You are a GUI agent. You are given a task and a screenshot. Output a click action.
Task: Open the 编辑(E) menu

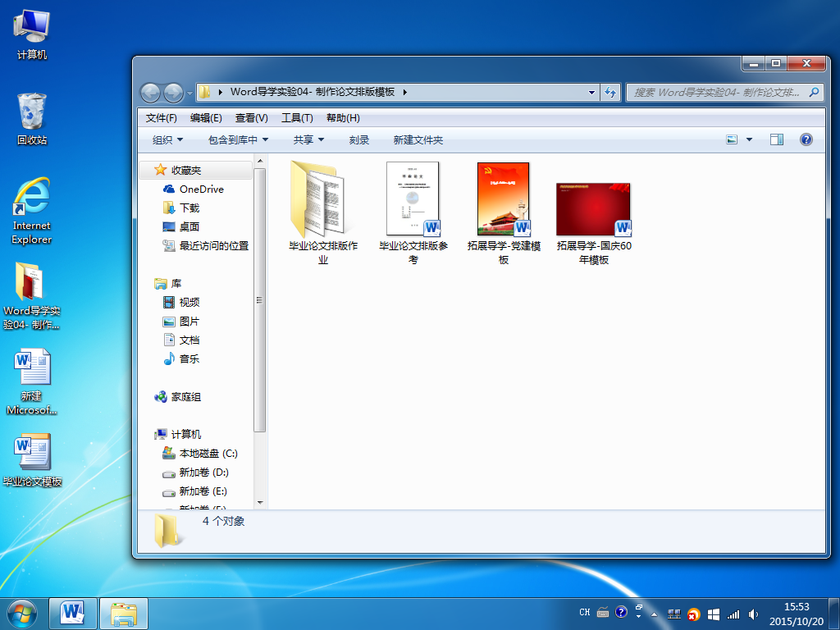(x=206, y=118)
